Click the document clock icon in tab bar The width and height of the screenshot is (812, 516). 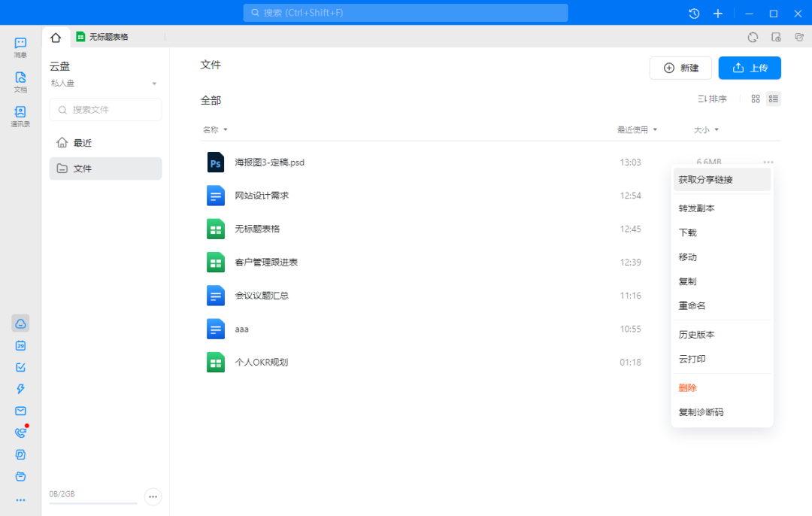[776, 38]
